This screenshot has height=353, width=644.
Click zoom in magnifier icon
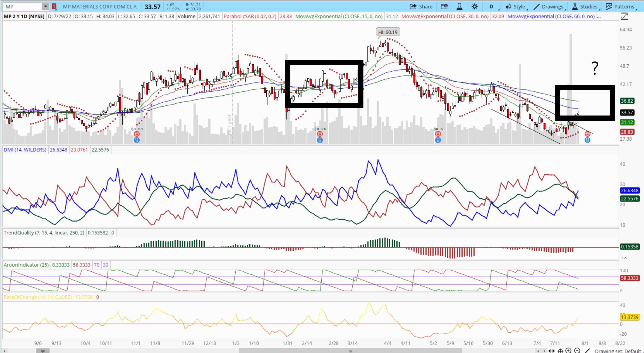(x=568, y=351)
